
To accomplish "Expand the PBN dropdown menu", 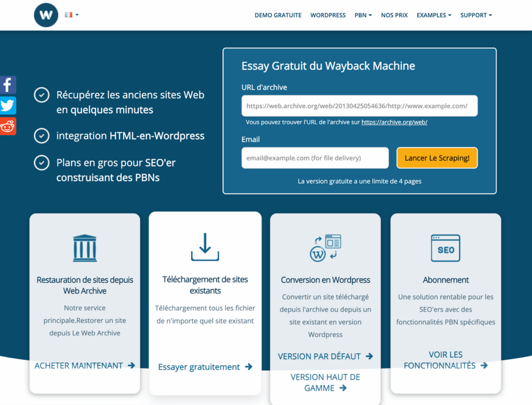I will (x=363, y=15).
